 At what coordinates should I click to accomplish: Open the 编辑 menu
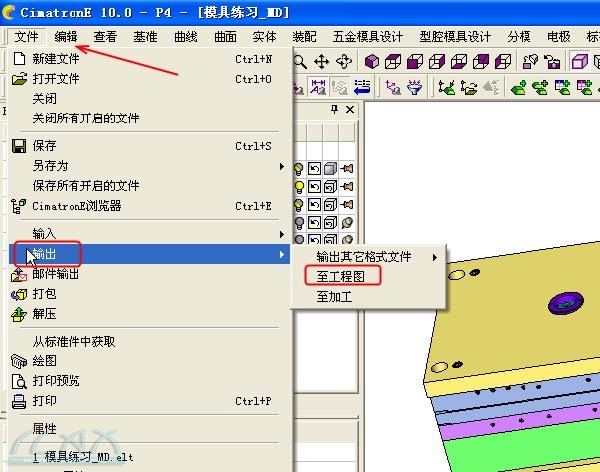point(66,37)
